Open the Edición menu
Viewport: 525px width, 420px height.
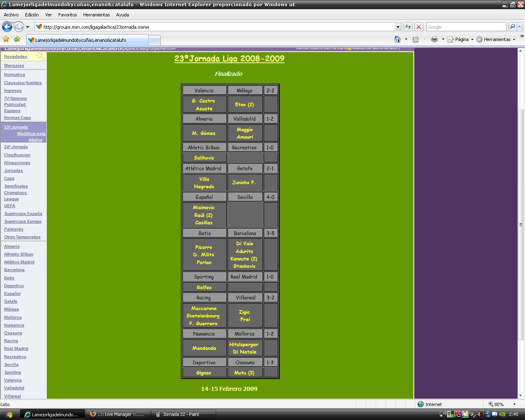pos(32,15)
